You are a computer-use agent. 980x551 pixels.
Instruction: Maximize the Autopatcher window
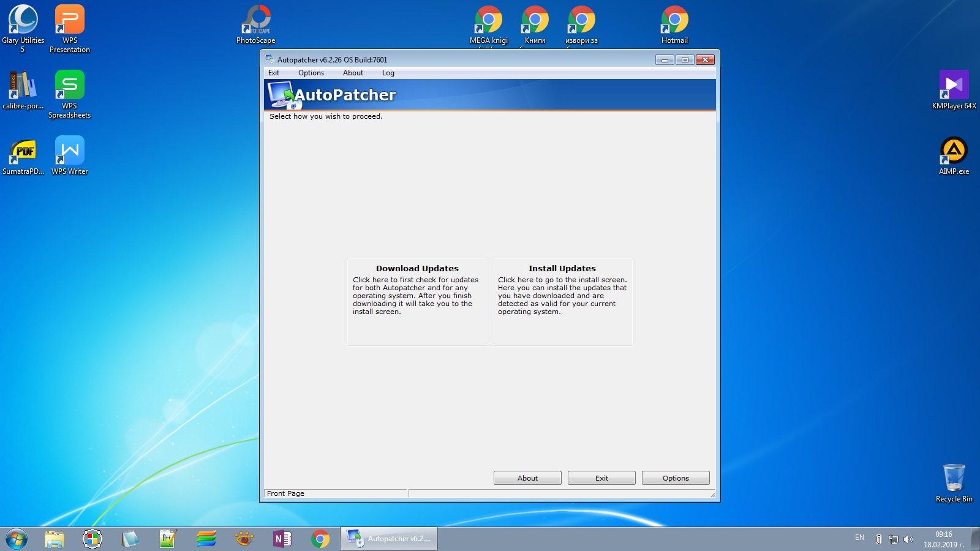click(685, 59)
